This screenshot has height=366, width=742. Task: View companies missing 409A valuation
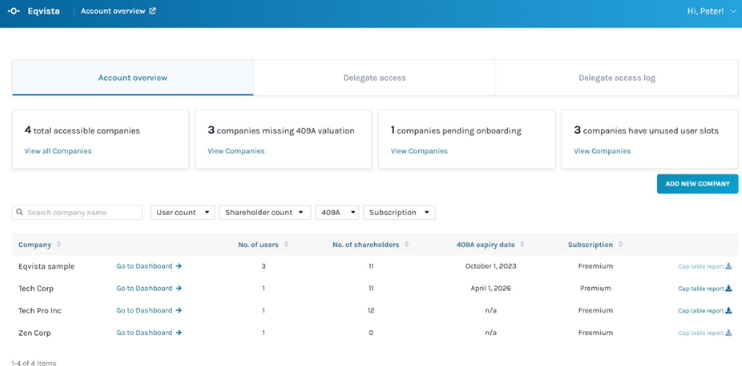tap(236, 151)
